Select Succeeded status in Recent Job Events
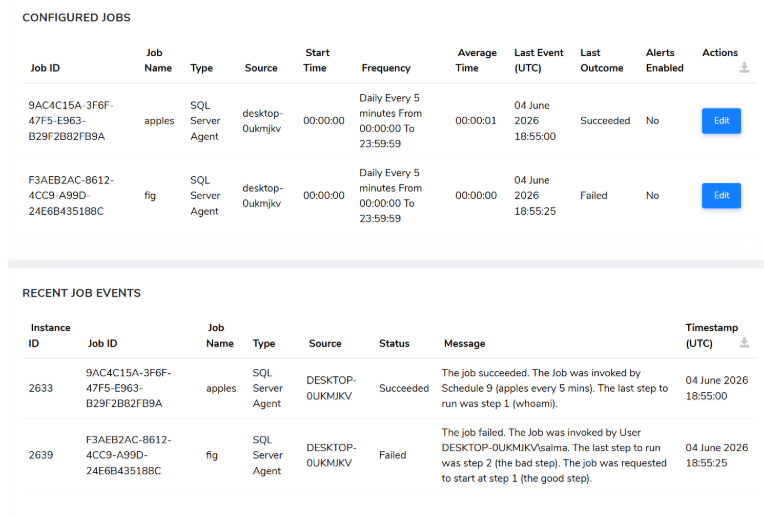The height and width of the screenshot is (517, 764). [404, 388]
